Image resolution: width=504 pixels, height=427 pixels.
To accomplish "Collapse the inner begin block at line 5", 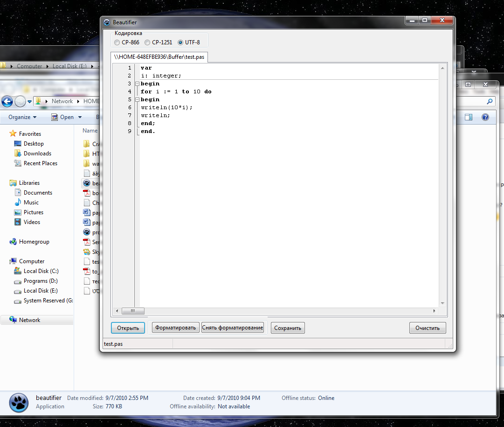I will [137, 100].
